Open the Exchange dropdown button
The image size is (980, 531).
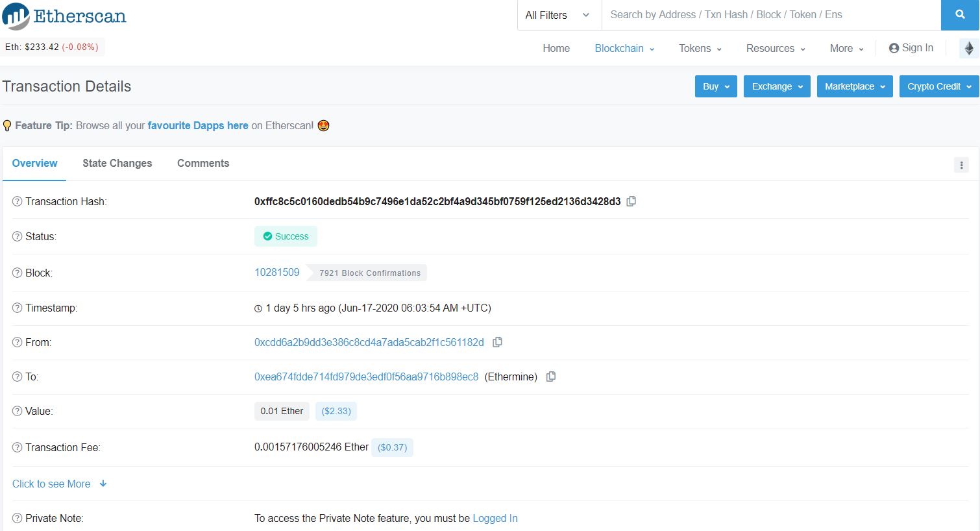coord(777,86)
